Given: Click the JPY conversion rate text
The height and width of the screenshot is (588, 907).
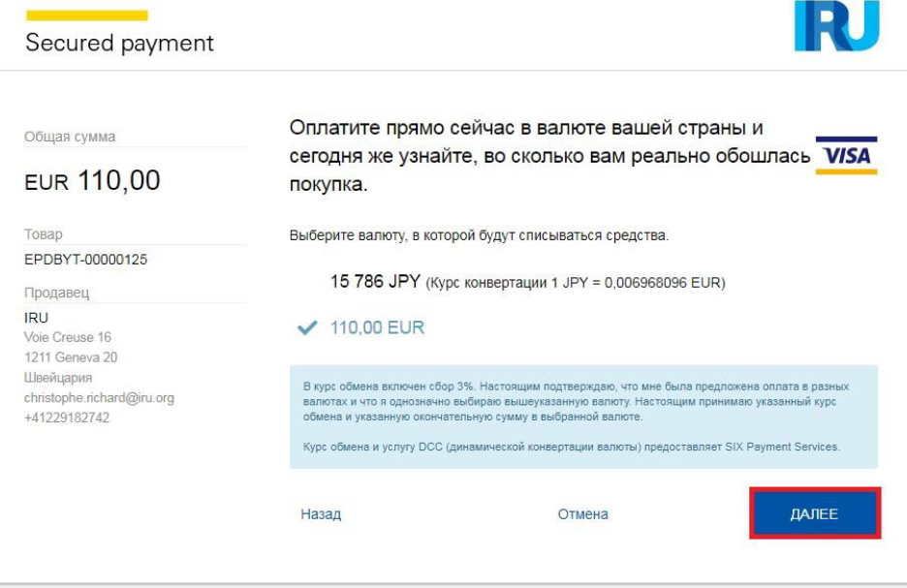Looking at the screenshot, I should (x=576, y=283).
